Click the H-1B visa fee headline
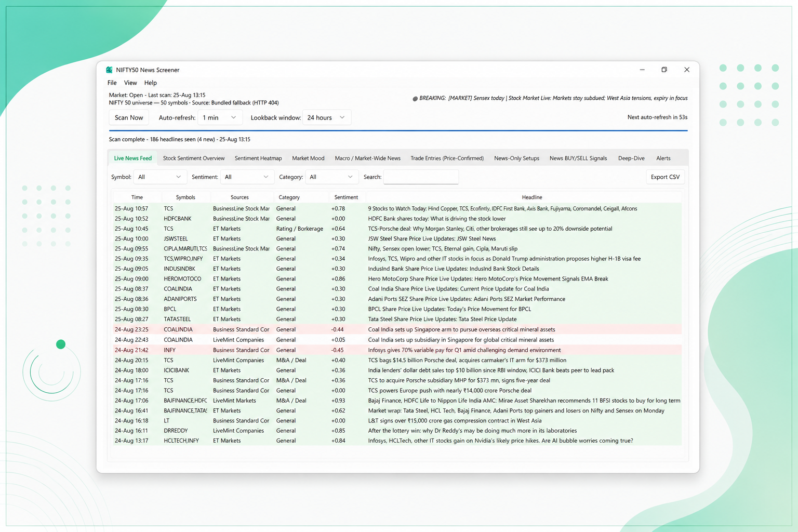Viewport: 798px width, 532px height. (504, 259)
